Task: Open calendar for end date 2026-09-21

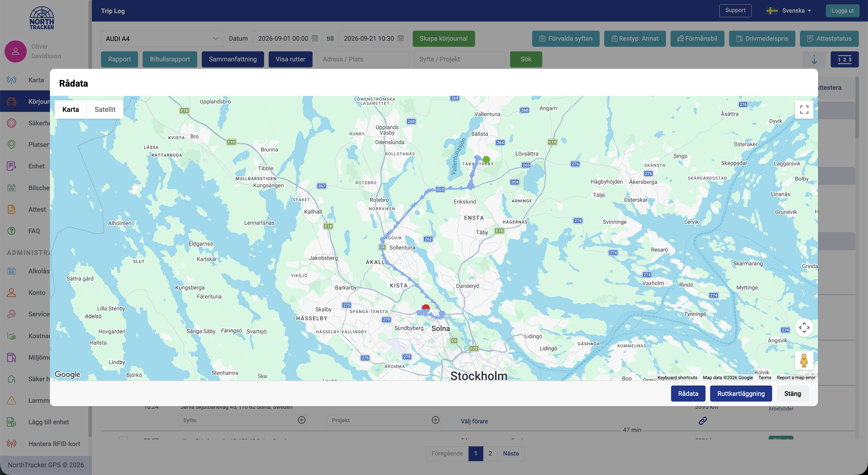Action: tap(401, 38)
